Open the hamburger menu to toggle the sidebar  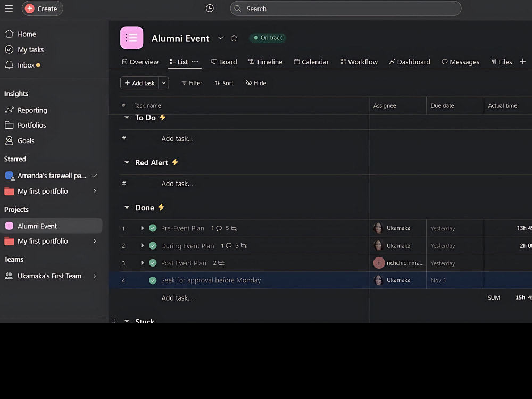[9, 9]
